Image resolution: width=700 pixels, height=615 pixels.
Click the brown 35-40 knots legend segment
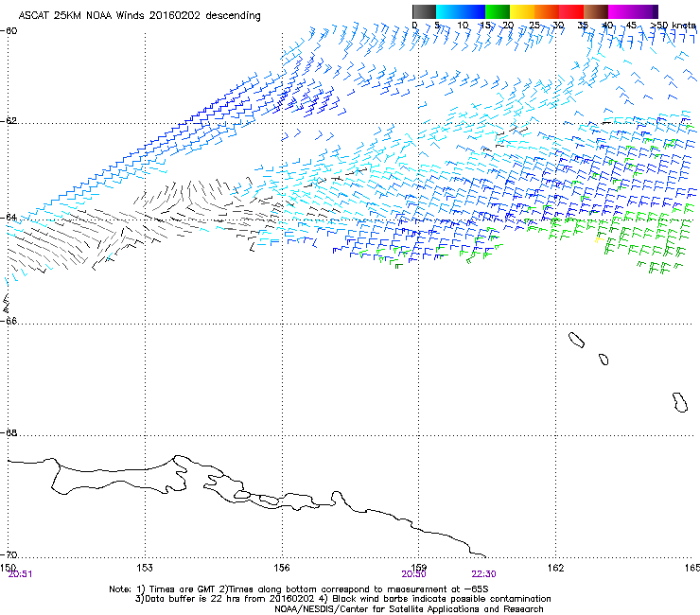pos(596,11)
